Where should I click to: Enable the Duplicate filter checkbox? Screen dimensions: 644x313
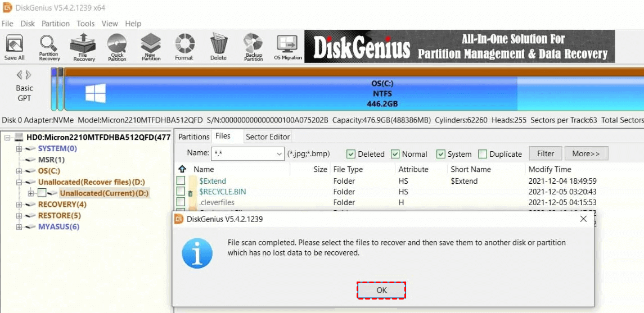click(x=483, y=154)
